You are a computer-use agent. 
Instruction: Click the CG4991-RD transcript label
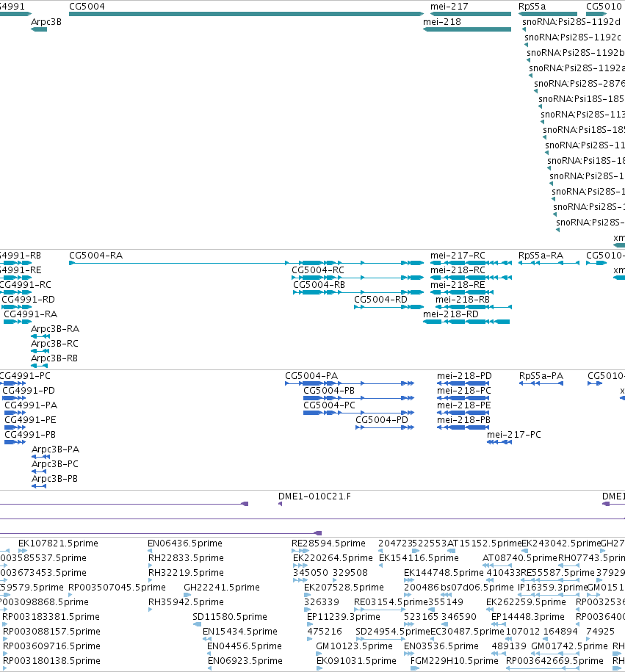(x=29, y=299)
